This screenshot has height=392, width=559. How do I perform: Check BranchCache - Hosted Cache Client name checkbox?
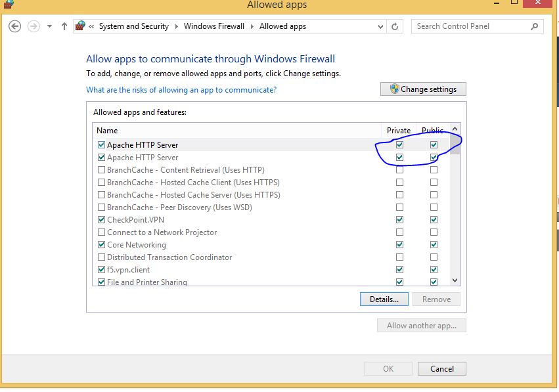coord(101,183)
